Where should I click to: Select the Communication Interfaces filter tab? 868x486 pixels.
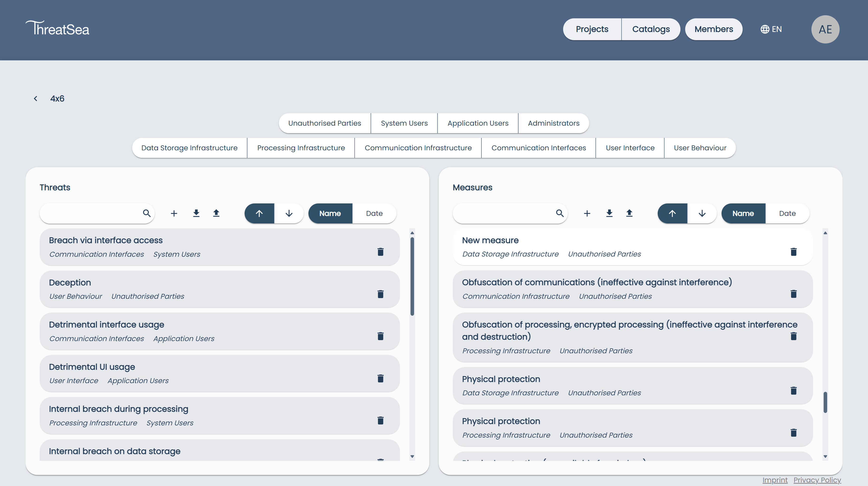pyautogui.click(x=538, y=148)
